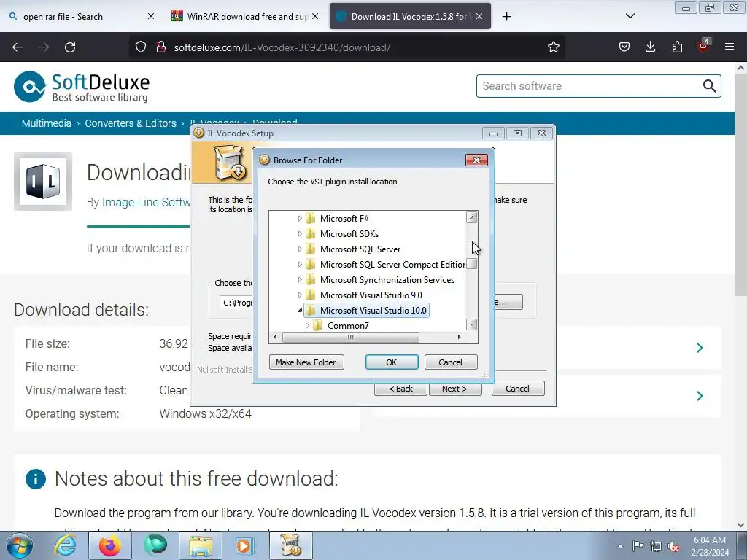
Task: Click the blue info icon beside Notes
Action: tap(36, 479)
